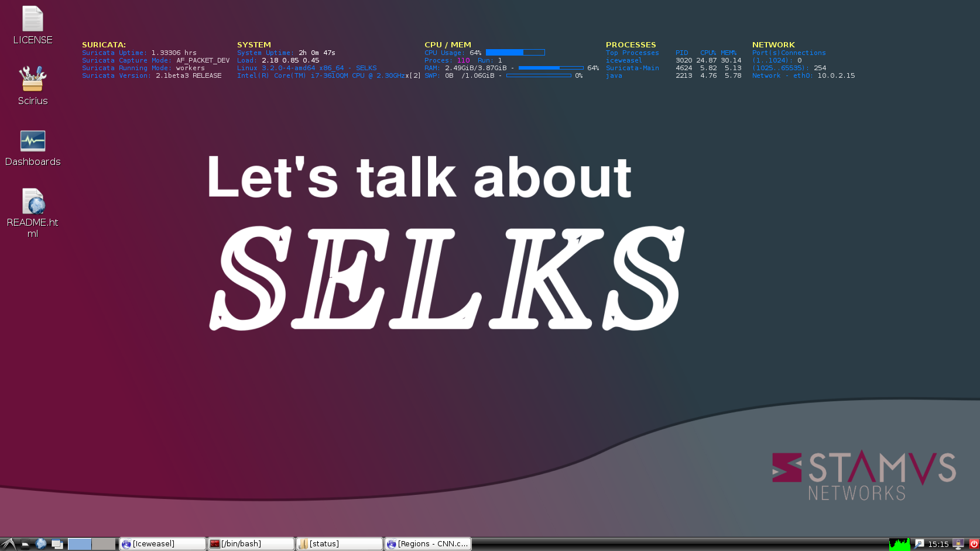Click the SWP 0% usage bar

(539, 75)
